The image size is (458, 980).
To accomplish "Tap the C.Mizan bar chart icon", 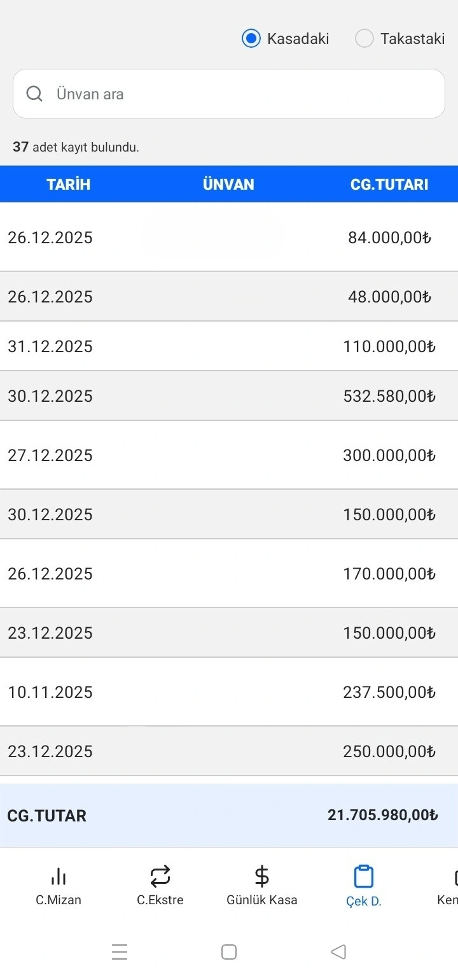I will point(59,877).
